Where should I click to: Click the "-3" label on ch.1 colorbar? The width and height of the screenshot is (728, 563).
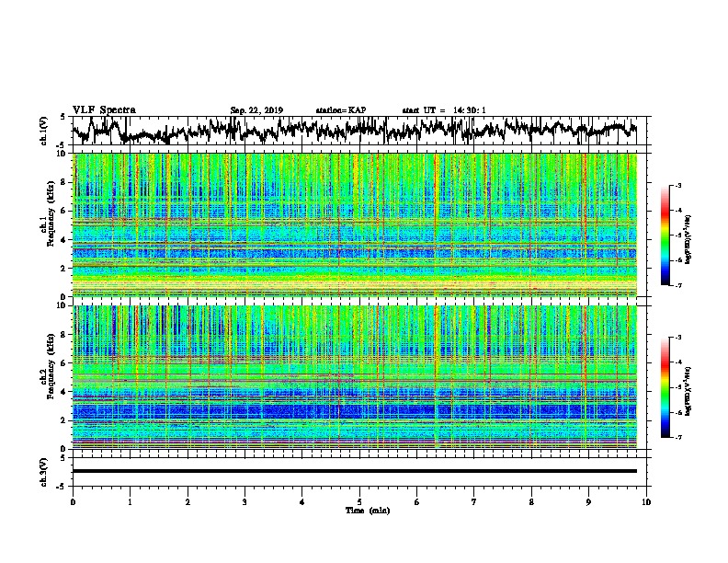click(678, 186)
